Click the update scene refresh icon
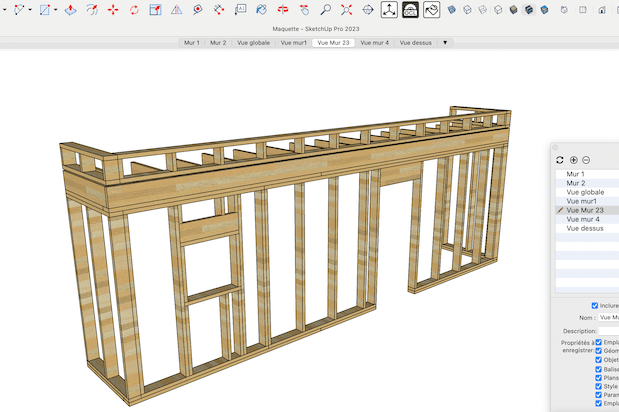Viewport: 619px width, 412px height. (x=560, y=160)
